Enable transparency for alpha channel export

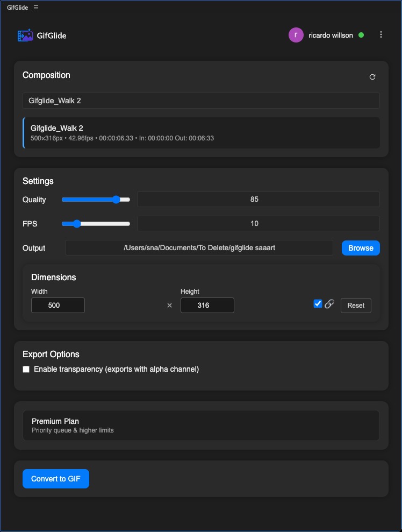point(26,369)
